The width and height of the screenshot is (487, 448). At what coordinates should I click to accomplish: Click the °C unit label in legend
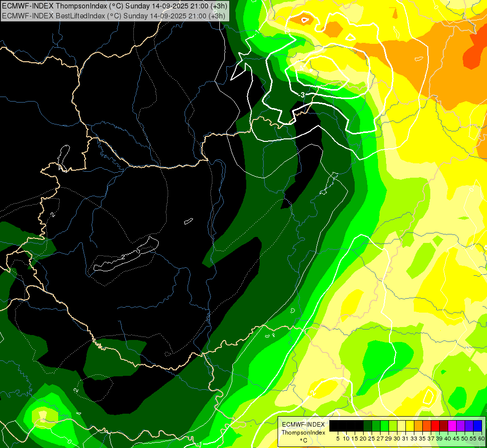point(304,440)
